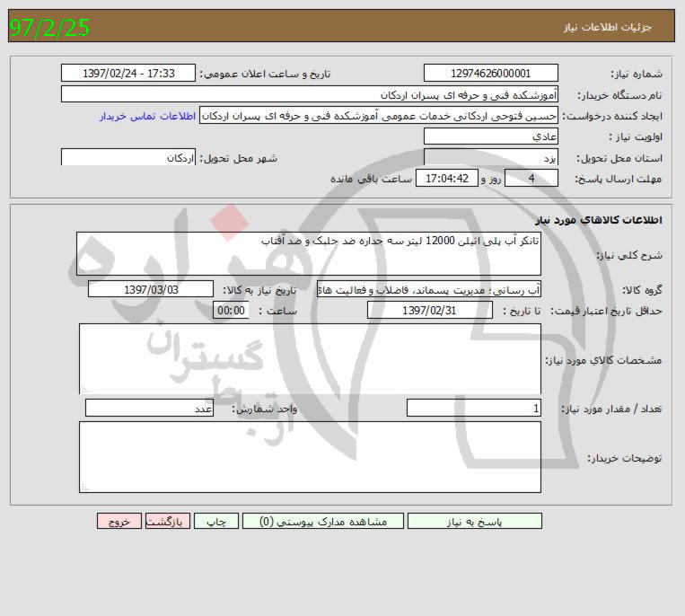Focus the واحد شمارش unit field
The width and height of the screenshot is (685, 616).
pos(149,409)
